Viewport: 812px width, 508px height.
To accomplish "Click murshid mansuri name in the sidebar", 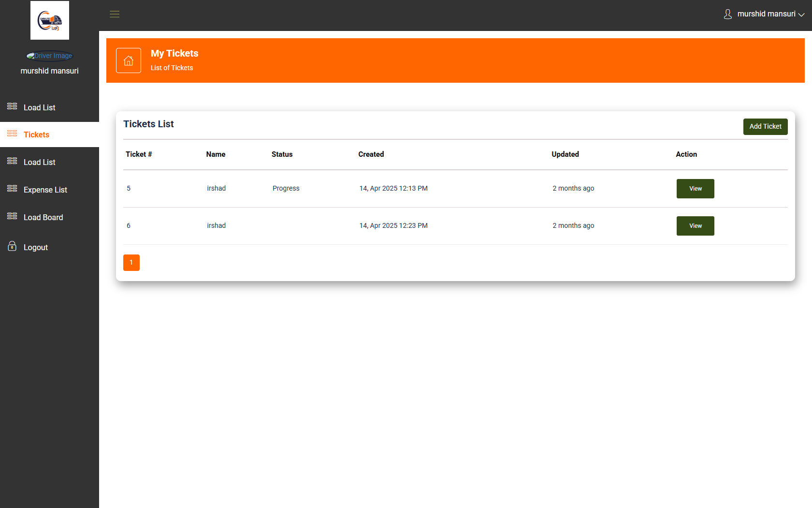I will click(49, 71).
